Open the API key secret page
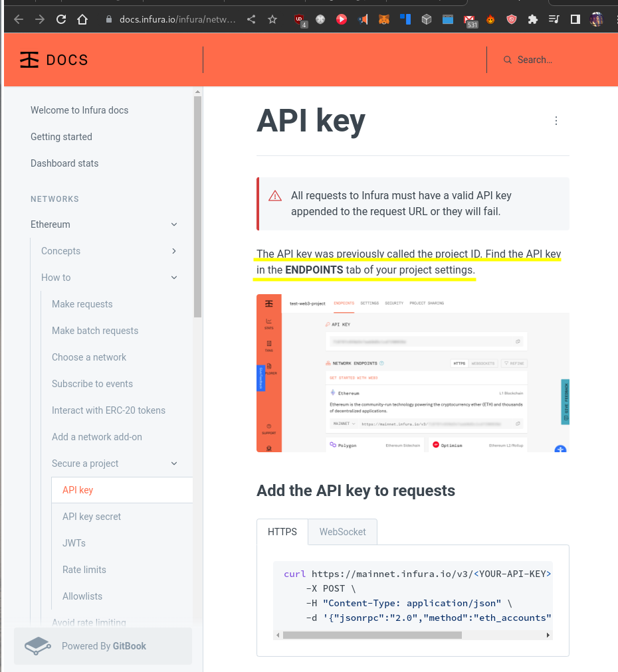 click(x=91, y=517)
